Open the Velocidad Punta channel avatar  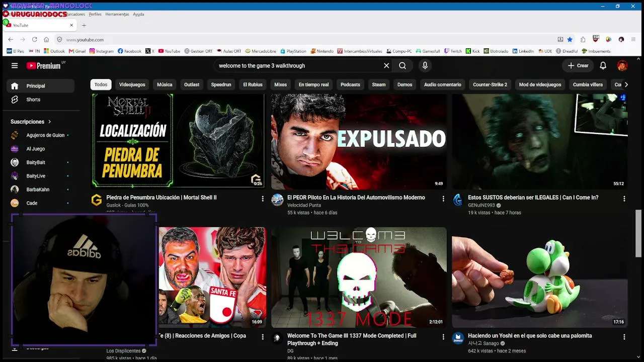(x=277, y=200)
